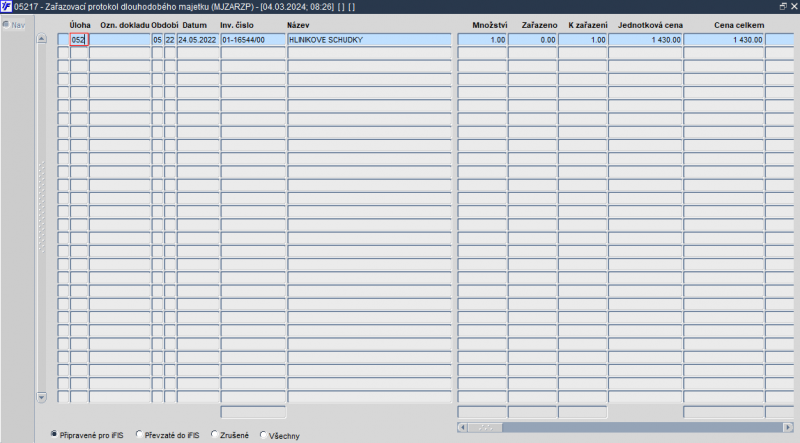This screenshot has height=443, width=800.
Task: Click the empty Ozn. dokladu field in first row
Action: click(120, 40)
